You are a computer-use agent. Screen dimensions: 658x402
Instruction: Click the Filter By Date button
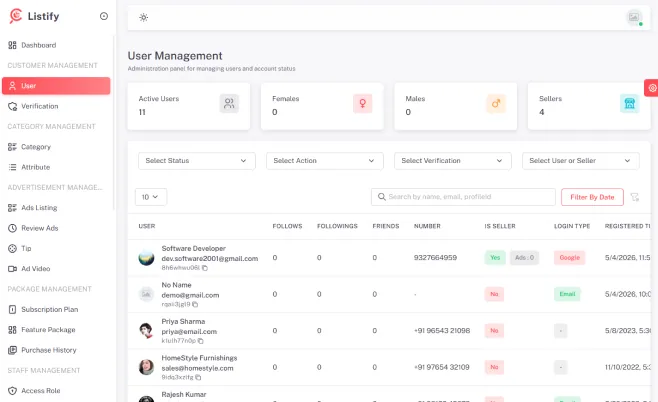tap(592, 197)
